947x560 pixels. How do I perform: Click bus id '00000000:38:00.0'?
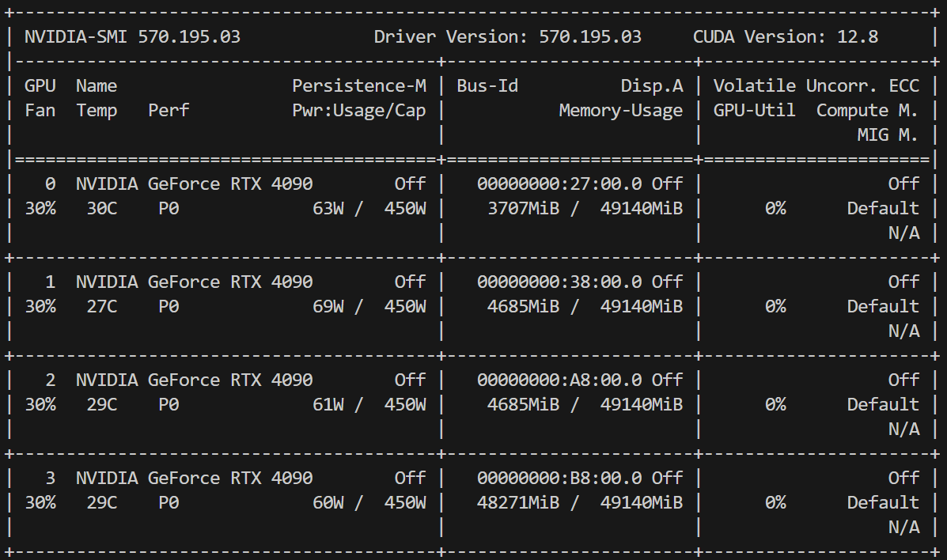(559, 282)
